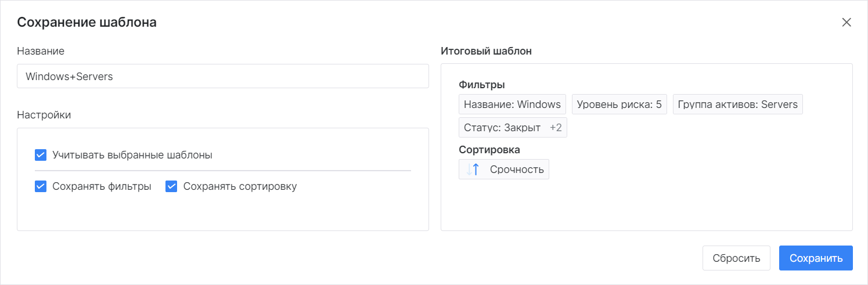Click the 'Статус: Закрыт' filter chip
Screen dimensions: 868x285
click(502, 128)
